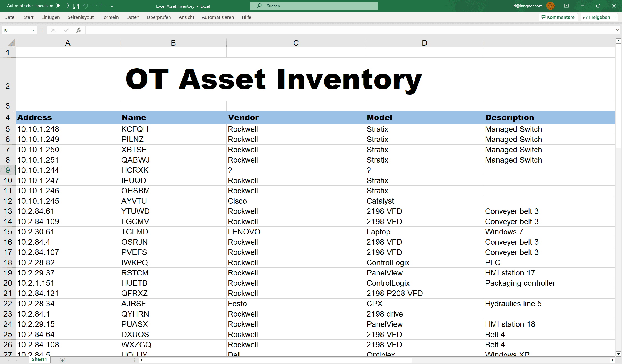Expand the formula bar chevron

pyautogui.click(x=617, y=30)
